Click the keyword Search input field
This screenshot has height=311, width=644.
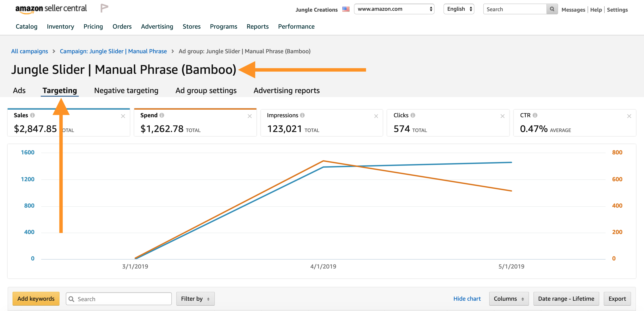click(122, 299)
